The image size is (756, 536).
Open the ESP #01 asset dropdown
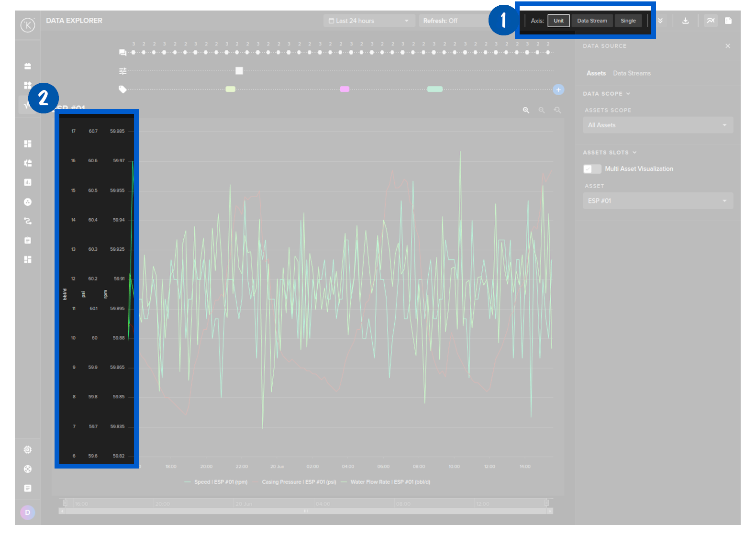657,201
